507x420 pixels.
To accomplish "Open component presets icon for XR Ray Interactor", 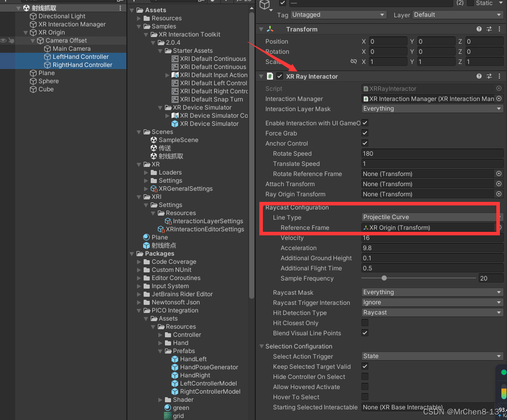I will tap(489, 76).
